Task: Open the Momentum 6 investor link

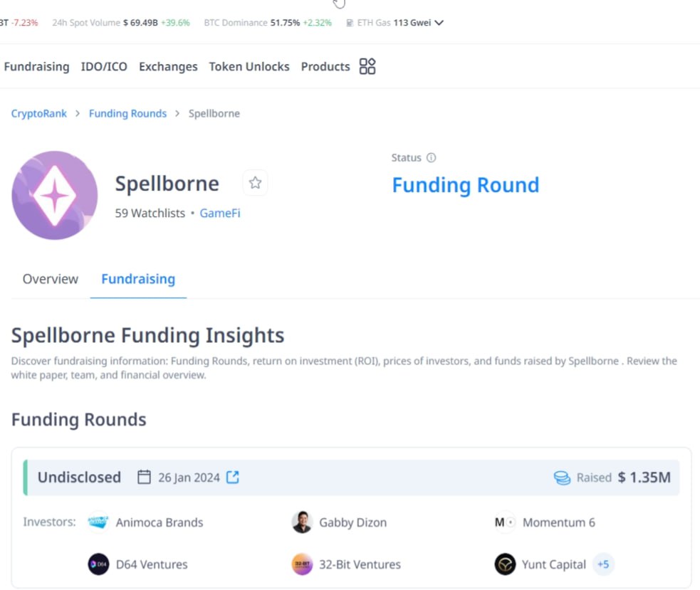Action: click(559, 522)
